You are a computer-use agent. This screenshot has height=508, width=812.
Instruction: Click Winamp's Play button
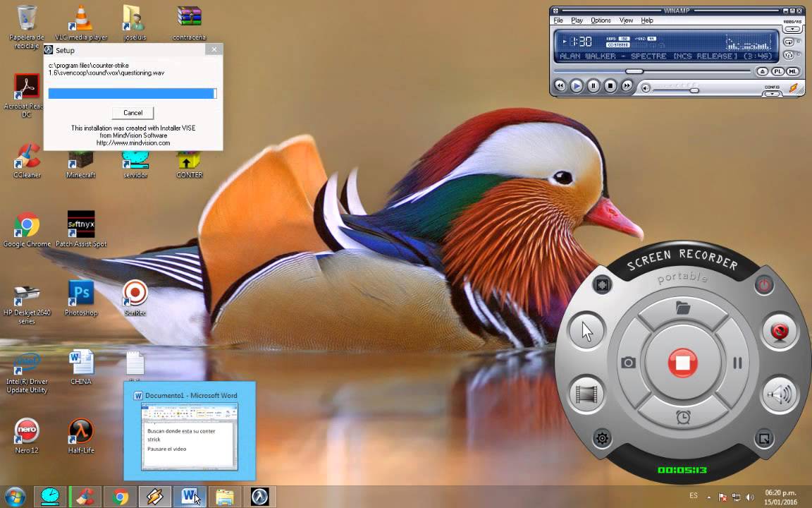577,85
